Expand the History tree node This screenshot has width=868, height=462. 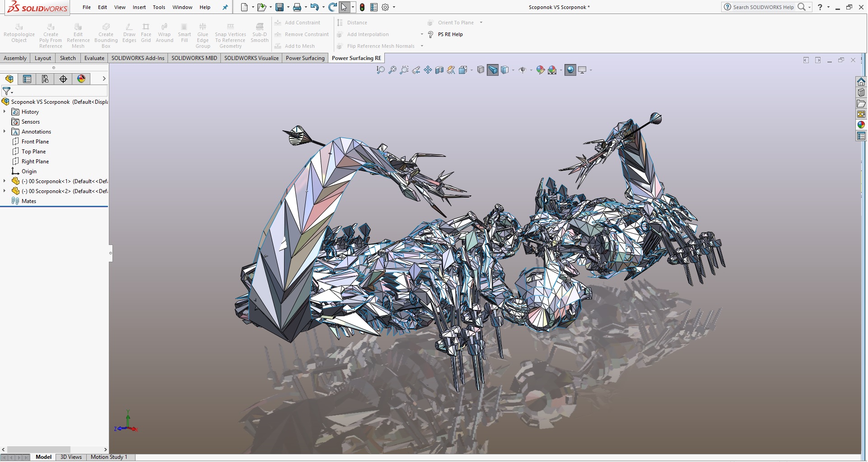click(x=5, y=112)
